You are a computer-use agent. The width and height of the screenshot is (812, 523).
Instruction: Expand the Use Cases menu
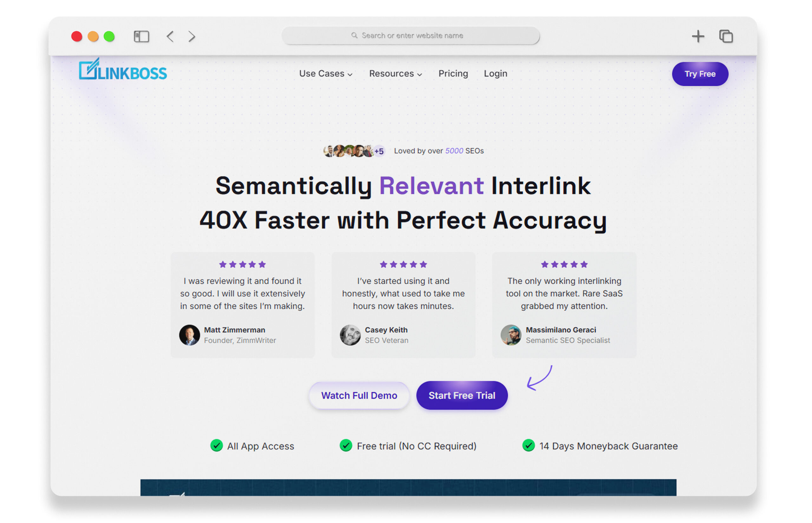point(325,74)
